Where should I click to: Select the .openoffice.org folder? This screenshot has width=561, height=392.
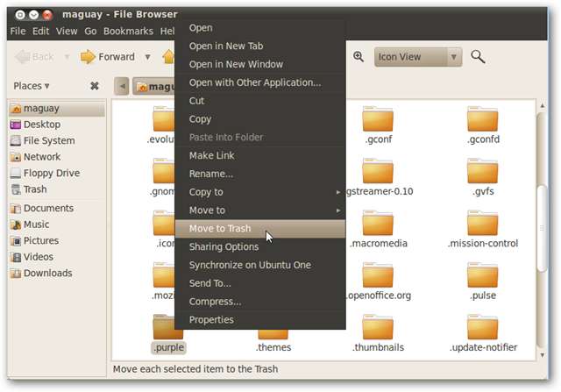click(x=378, y=282)
